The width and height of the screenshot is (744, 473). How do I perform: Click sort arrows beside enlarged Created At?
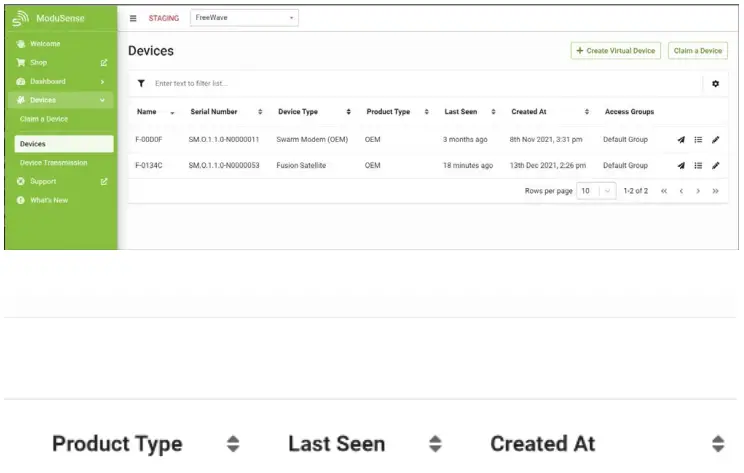pos(718,444)
